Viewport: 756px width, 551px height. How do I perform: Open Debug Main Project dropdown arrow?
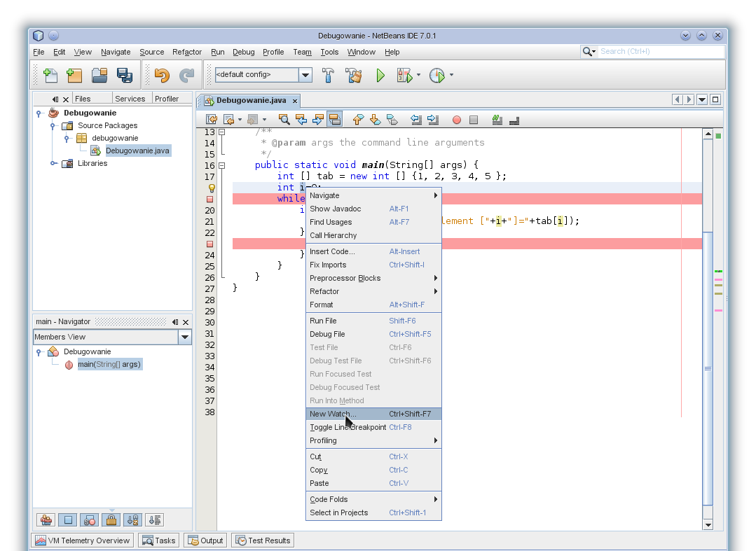click(418, 75)
